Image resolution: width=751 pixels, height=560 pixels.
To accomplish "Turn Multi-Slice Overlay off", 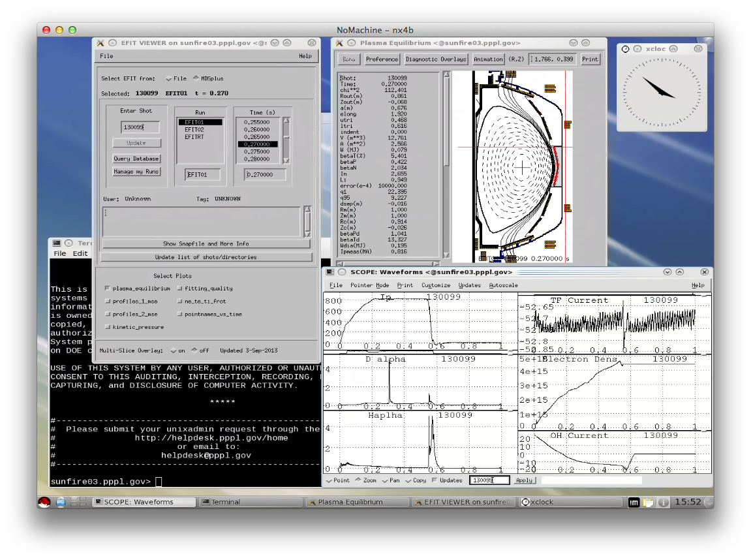I will click(200, 350).
